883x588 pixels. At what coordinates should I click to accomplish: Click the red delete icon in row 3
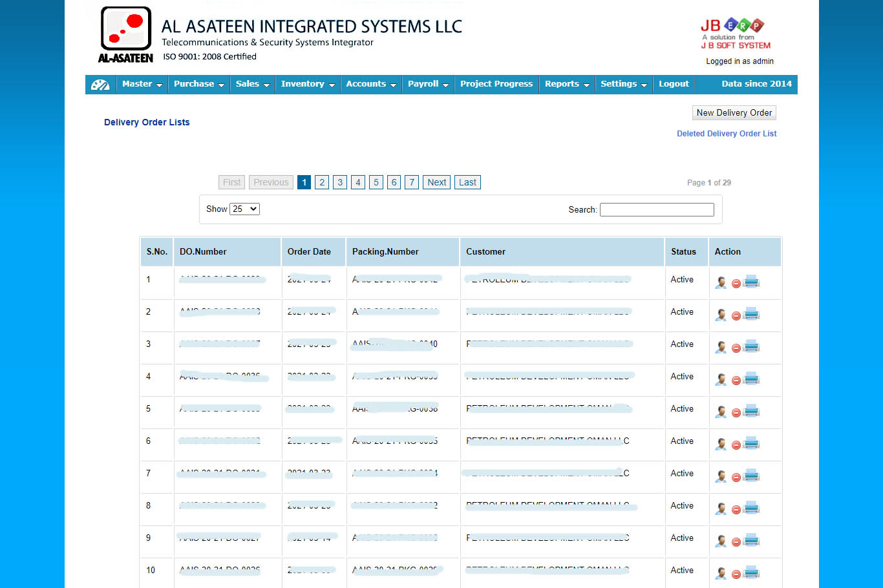click(x=736, y=348)
